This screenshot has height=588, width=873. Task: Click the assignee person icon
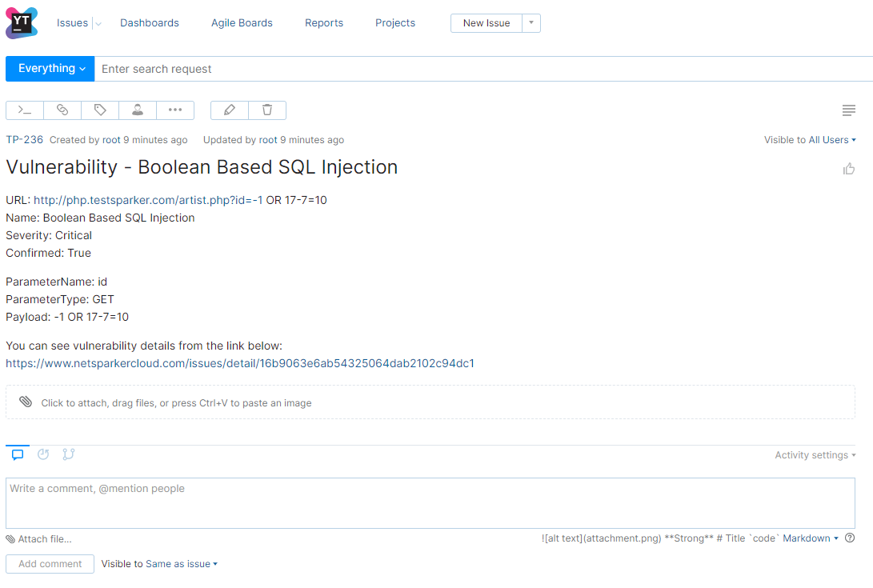point(137,110)
